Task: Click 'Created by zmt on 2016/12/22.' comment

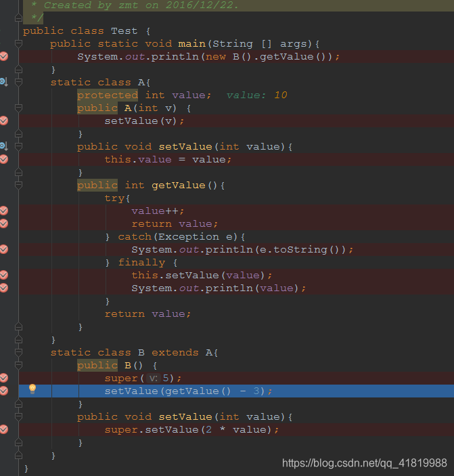Action: [141, 5]
